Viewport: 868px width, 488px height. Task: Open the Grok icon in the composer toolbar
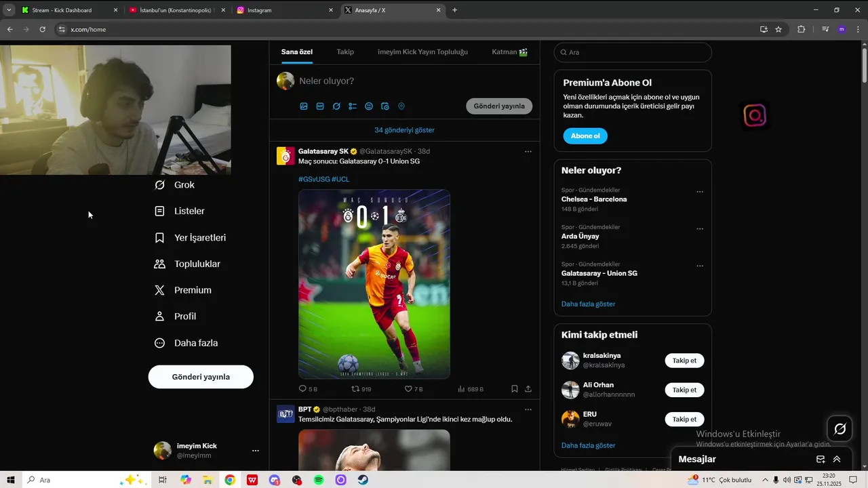tap(336, 106)
